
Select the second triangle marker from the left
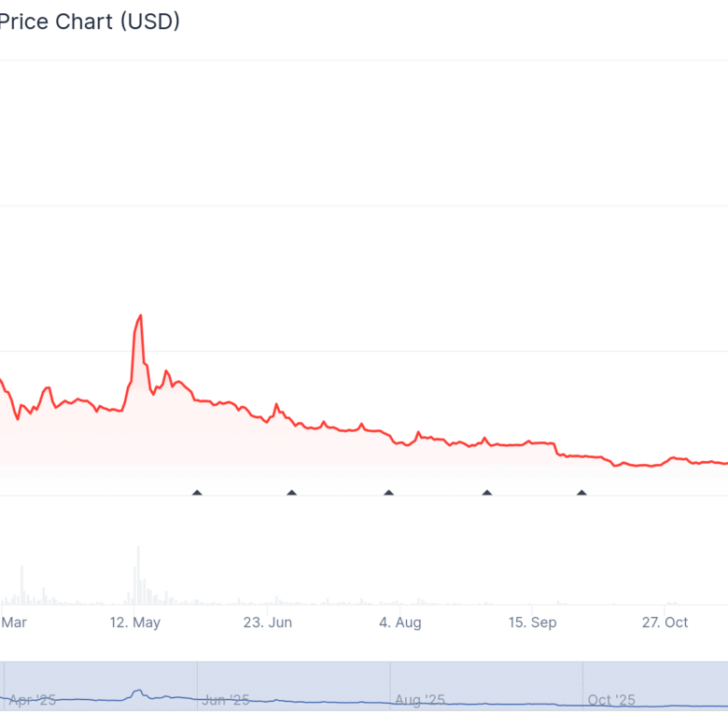click(291, 492)
